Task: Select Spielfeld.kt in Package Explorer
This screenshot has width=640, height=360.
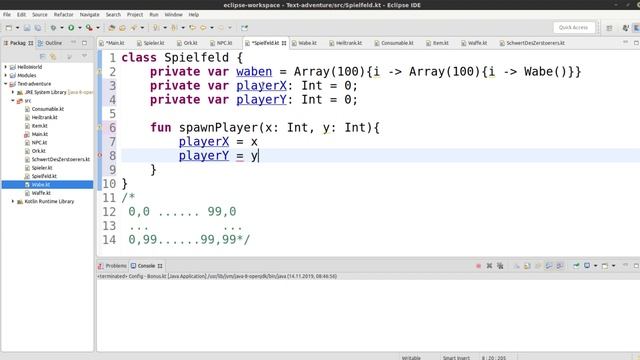Action: [x=44, y=176]
